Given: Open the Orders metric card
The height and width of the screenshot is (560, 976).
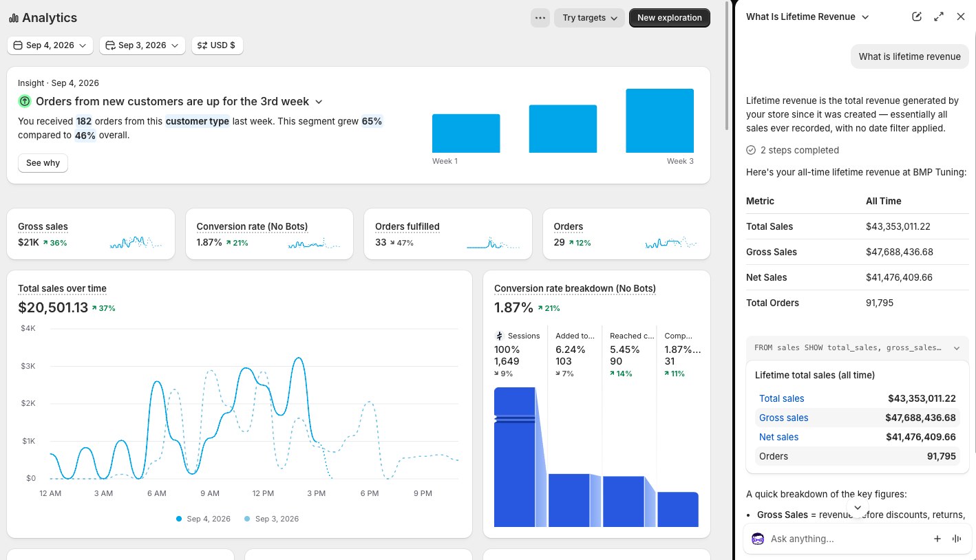Looking at the screenshot, I should (626, 234).
